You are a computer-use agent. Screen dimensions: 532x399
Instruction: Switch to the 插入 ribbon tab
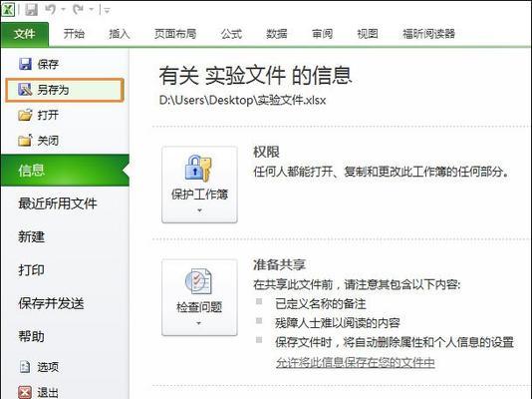[x=120, y=34]
